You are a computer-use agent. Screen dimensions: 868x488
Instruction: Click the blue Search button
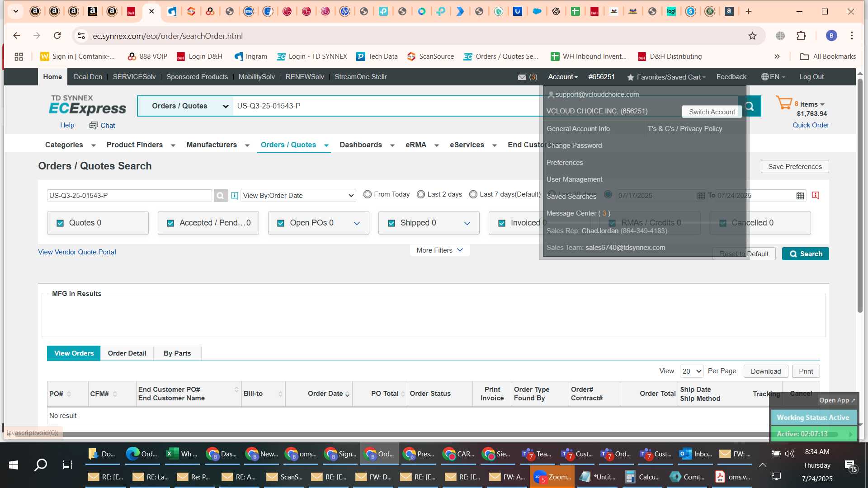(x=806, y=254)
